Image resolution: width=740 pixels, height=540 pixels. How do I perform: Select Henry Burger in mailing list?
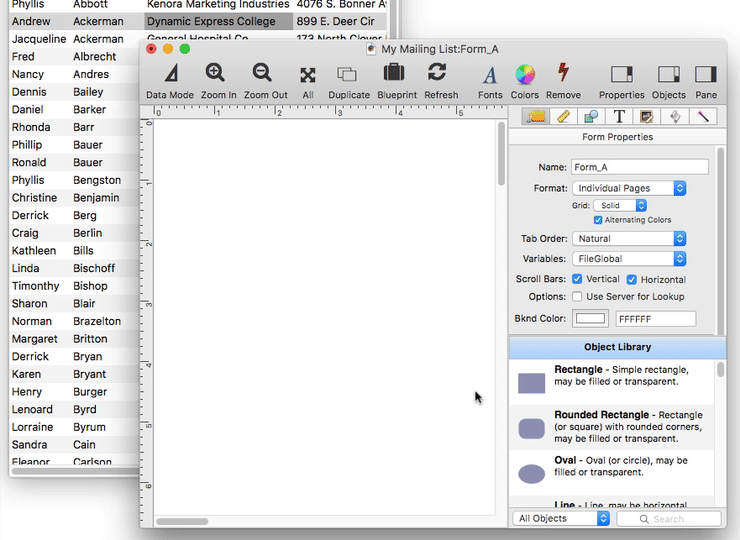pyautogui.click(x=74, y=391)
